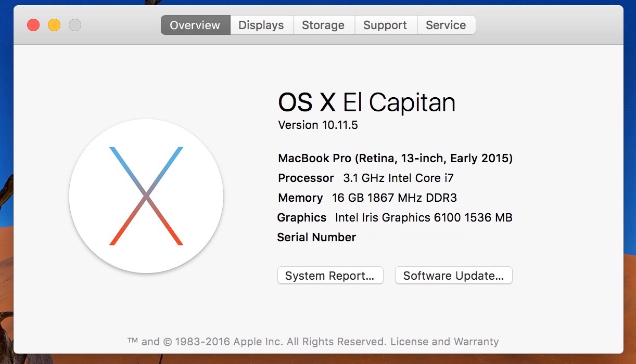
Task: Click the Apple Inc. copyright notice text
Action: [x=257, y=342]
